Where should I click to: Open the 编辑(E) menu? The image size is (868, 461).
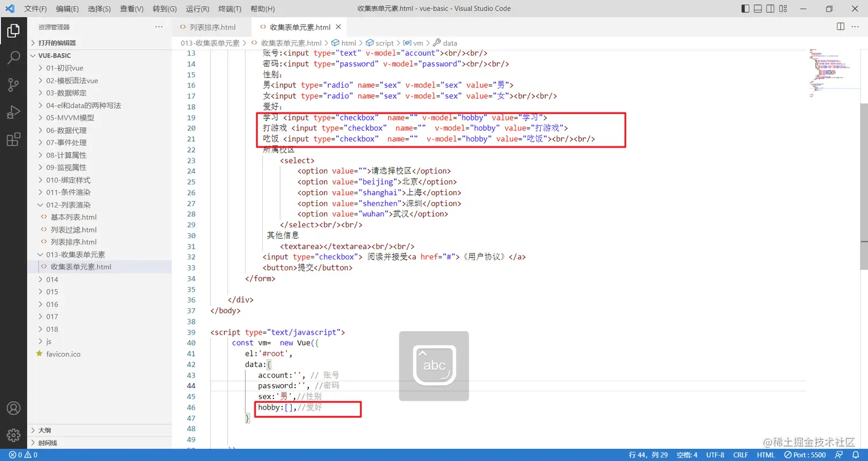point(68,9)
